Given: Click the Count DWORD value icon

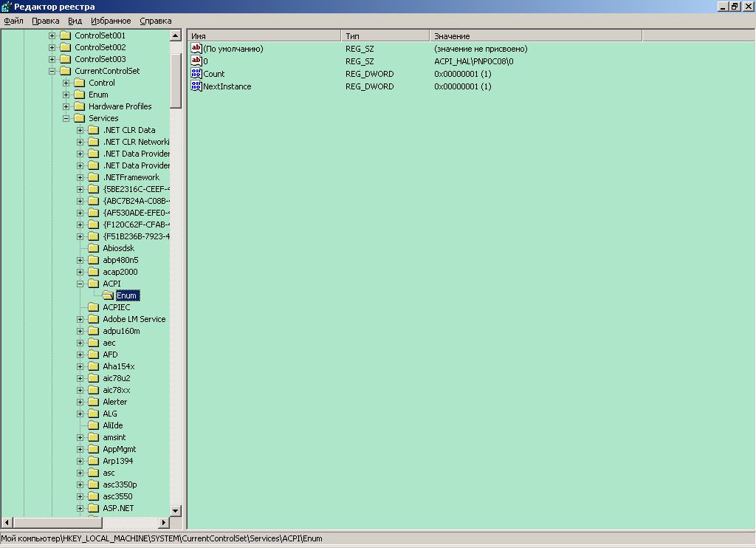Looking at the screenshot, I should coord(196,74).
